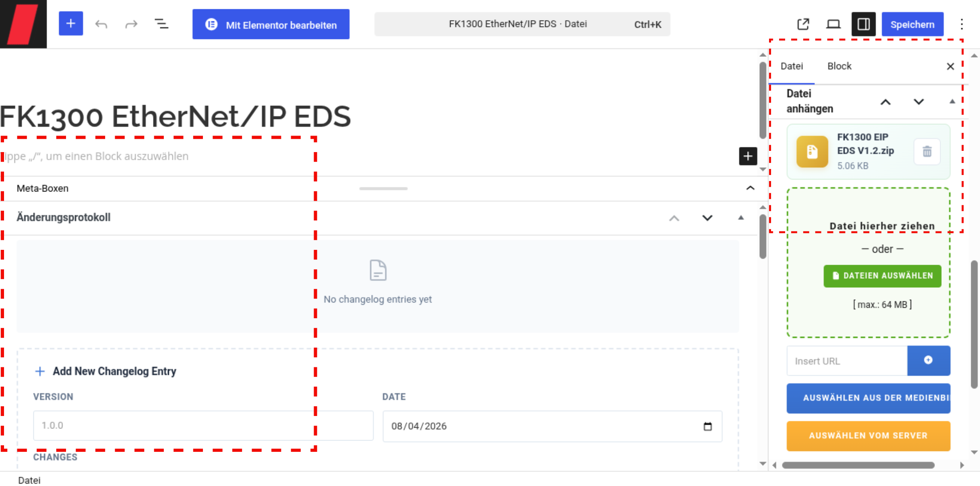Click the Speichern button
This screenshot has height=486, width=980.
click(912, 24)
